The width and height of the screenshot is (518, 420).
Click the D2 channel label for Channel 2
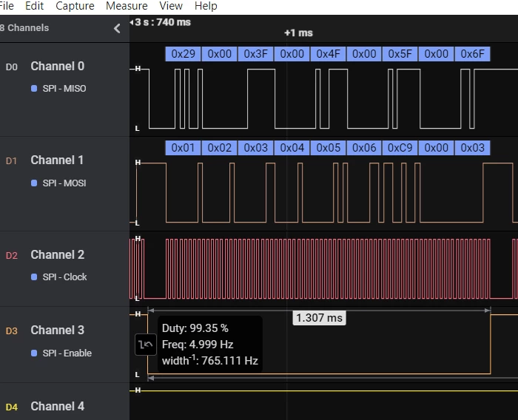tap(12, 256)
